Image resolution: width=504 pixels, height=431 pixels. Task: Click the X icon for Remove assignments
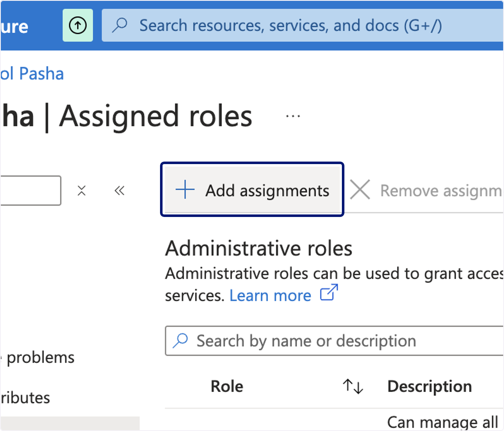(x=360, y=190)
